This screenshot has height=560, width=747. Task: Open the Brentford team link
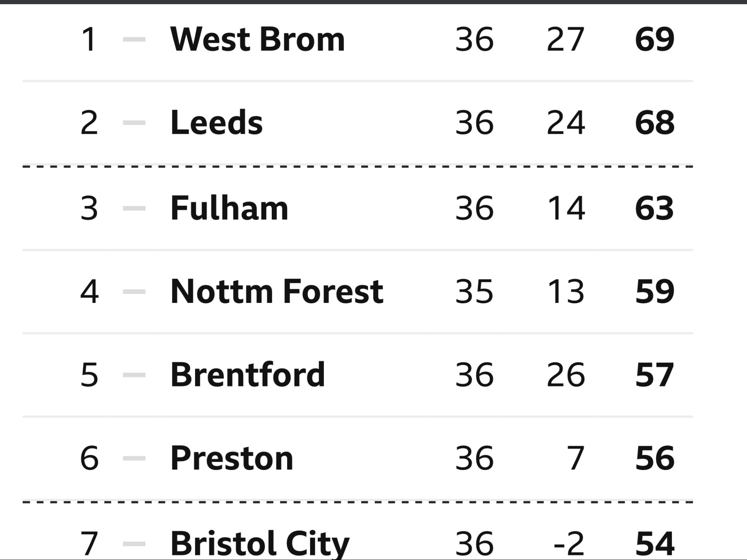coord(248,374)
